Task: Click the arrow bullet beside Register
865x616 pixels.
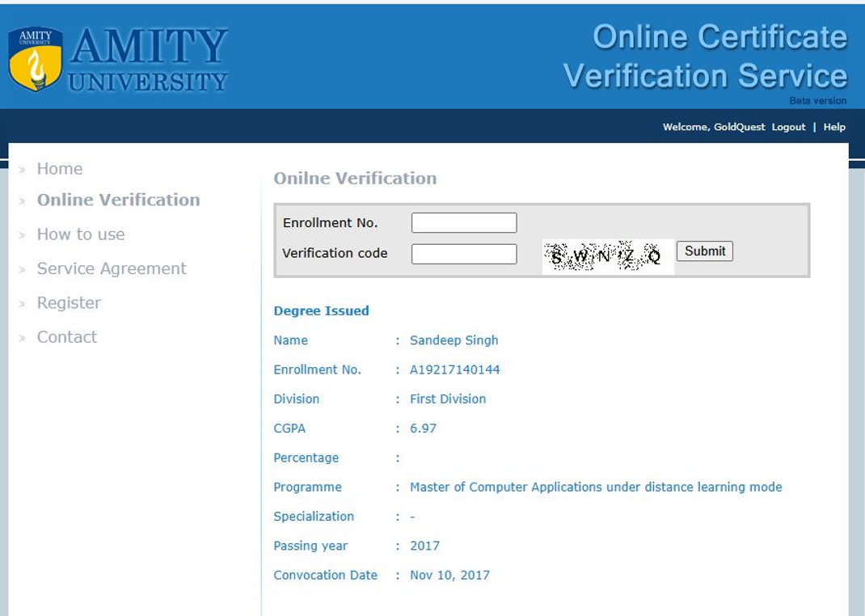Action: [22, 304]
